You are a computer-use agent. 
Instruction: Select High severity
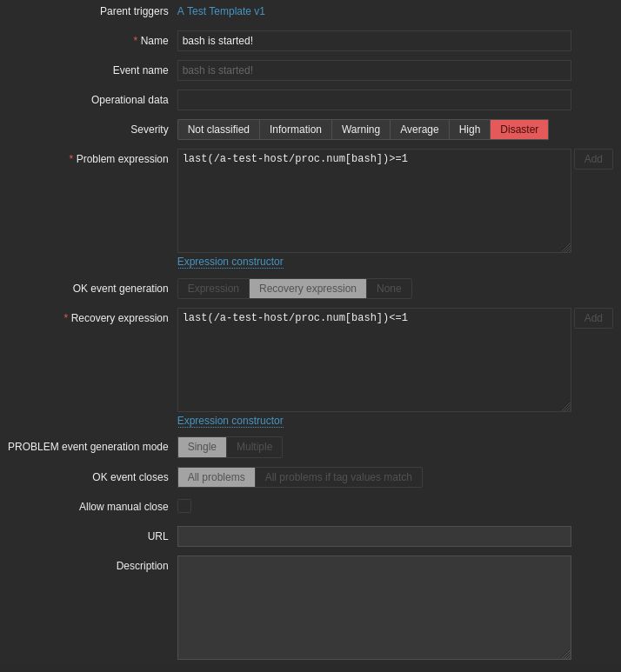coord(470,130)
